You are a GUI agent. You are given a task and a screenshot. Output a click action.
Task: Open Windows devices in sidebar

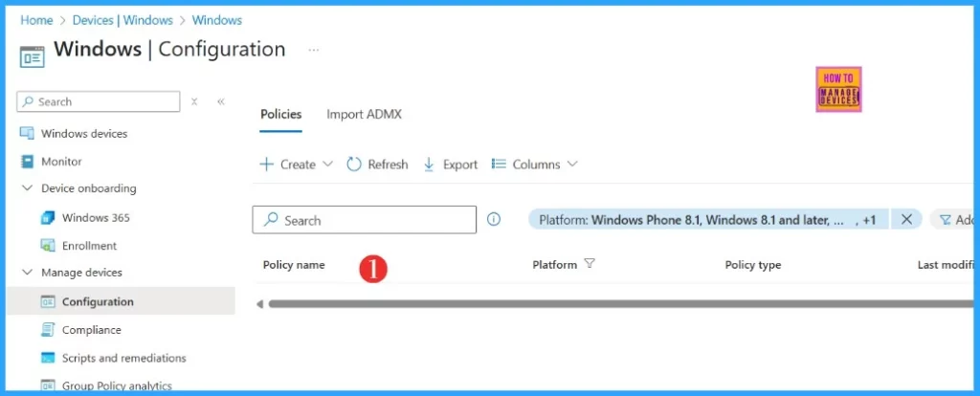(84, 134)
